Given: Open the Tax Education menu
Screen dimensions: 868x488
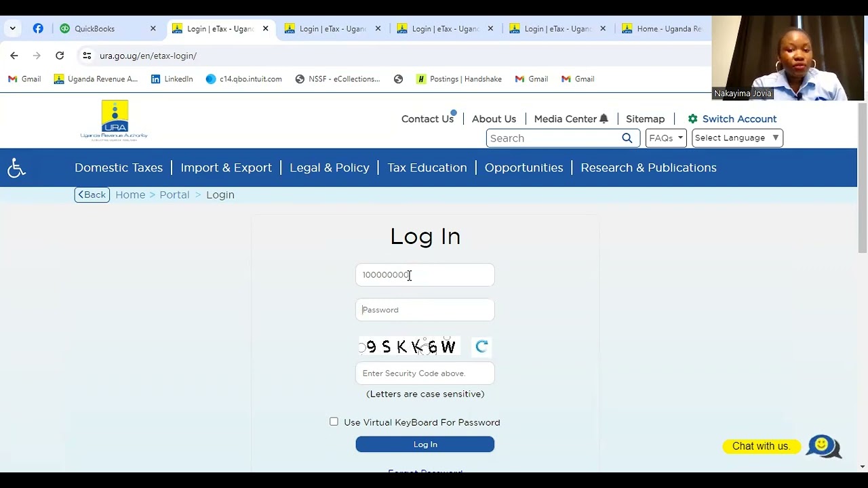Looking at the screenshot, I should pyautogui.click(x=427, y=167).
